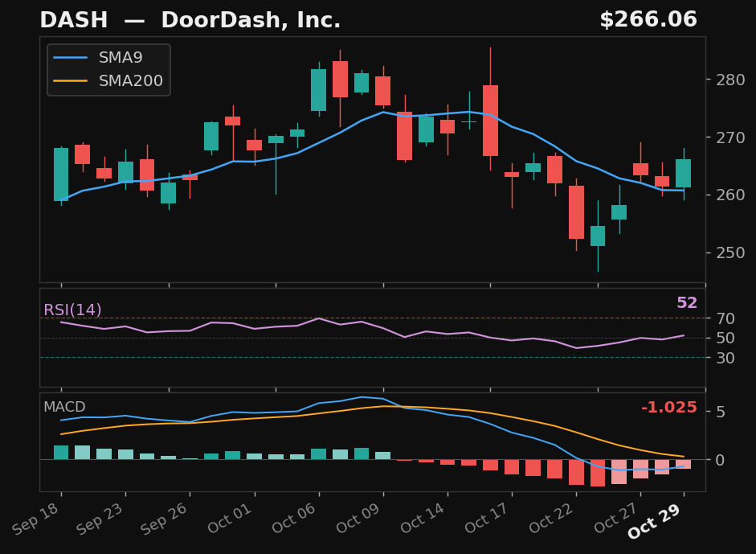
Task: Click the Oct 01 date label
Action: (x=230, y=518)
